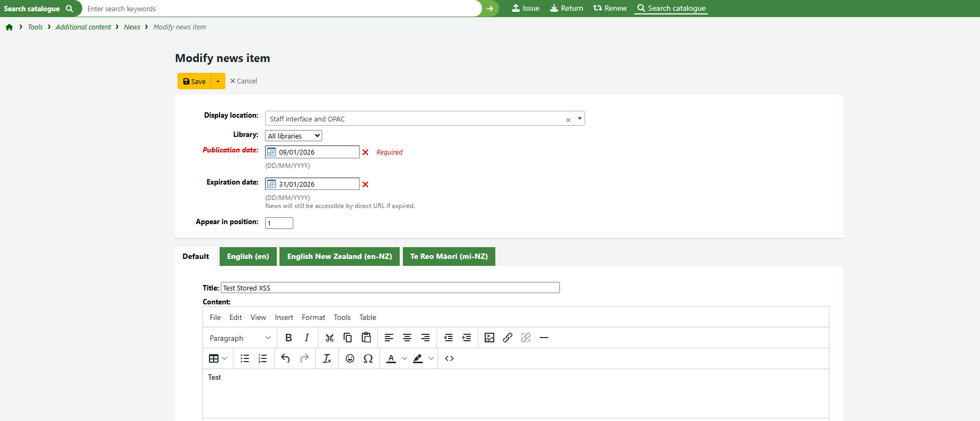Click the special character omega icon

coord(368,358)
